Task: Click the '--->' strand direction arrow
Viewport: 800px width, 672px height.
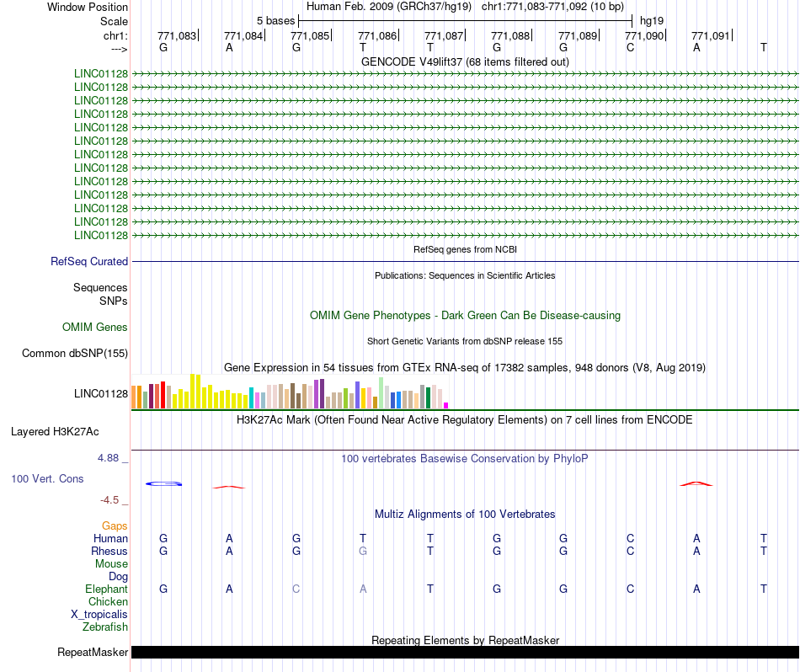Action: [x=119, y=49]
